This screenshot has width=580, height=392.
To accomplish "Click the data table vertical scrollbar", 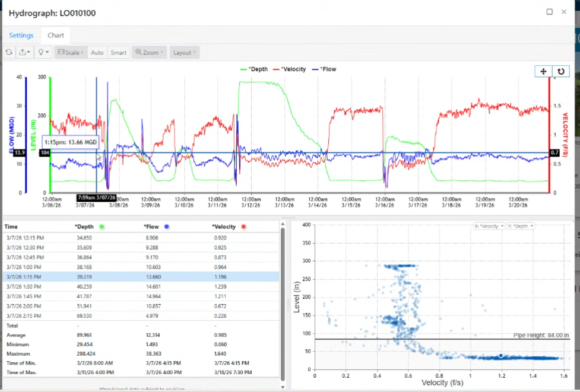I will (283, 302).
